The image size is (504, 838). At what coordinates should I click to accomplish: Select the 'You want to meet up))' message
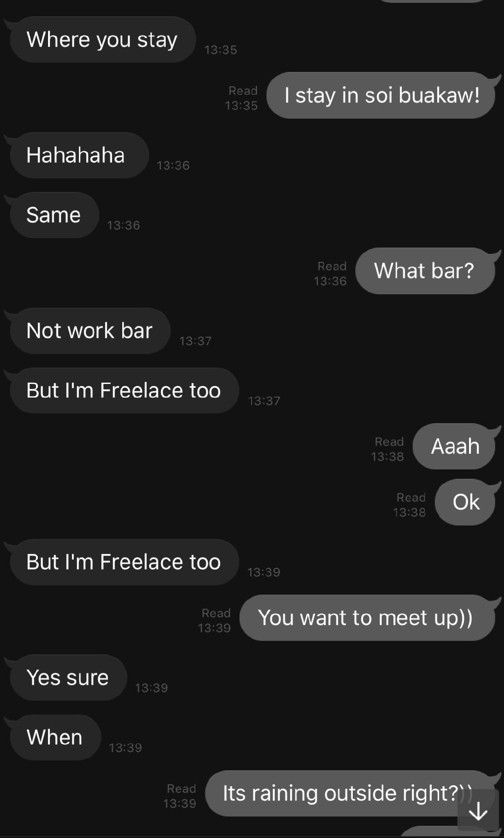click(367, 618)
